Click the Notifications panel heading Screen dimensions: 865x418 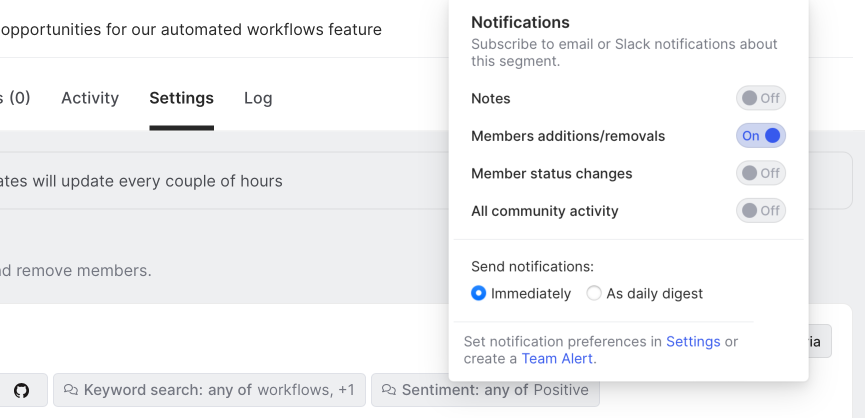[x=520, y=22]
